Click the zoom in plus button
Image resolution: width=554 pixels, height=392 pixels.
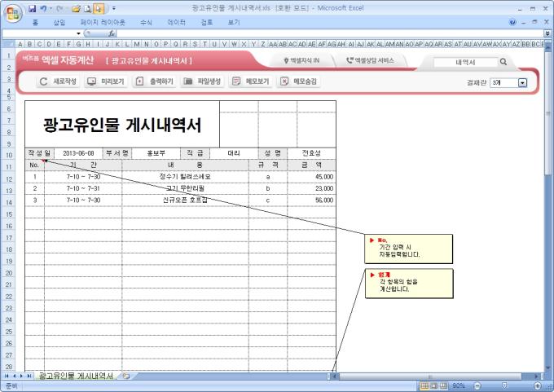538,385
